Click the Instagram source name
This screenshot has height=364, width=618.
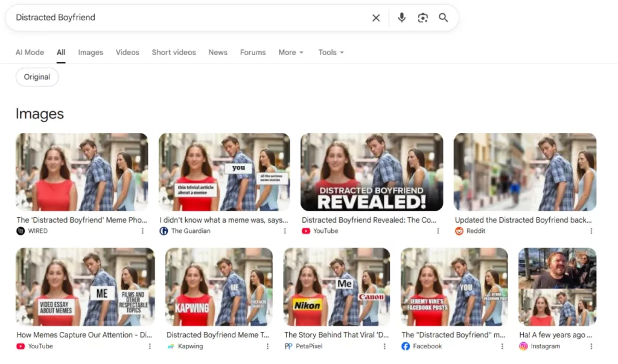pos(545,346)
